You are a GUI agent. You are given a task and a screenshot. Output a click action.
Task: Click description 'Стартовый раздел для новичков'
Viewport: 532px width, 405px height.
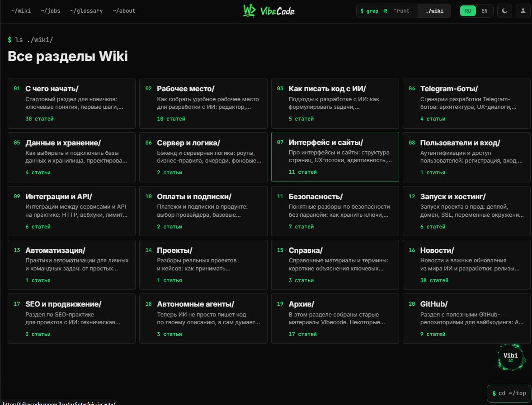[x=71, y=99]
